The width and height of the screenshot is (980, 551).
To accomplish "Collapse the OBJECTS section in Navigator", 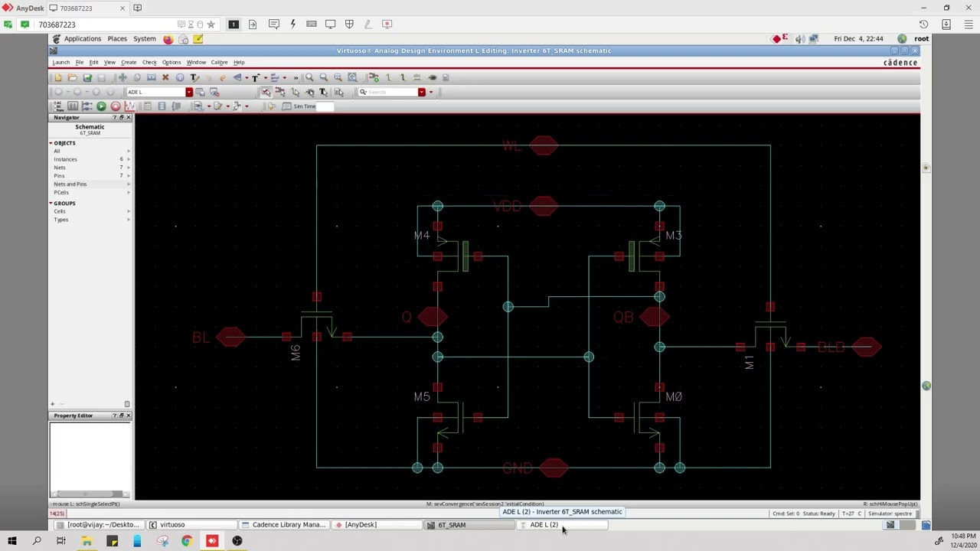I will (51, 143).
